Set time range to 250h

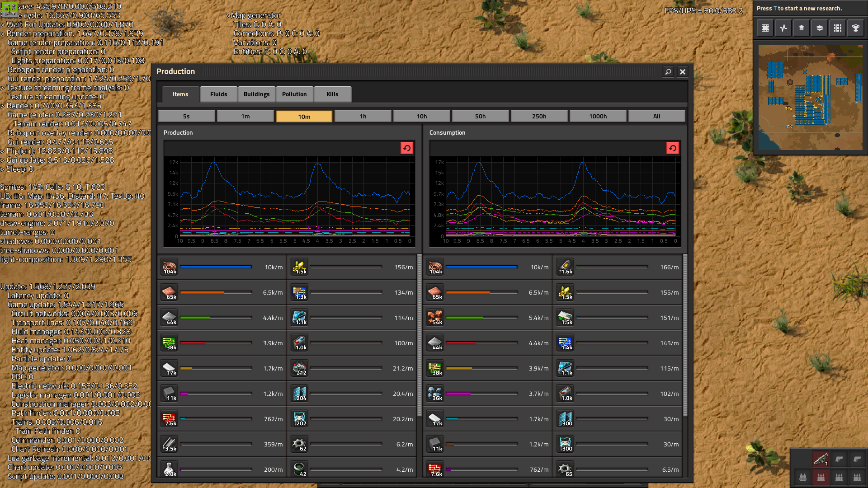coord(539,116)
